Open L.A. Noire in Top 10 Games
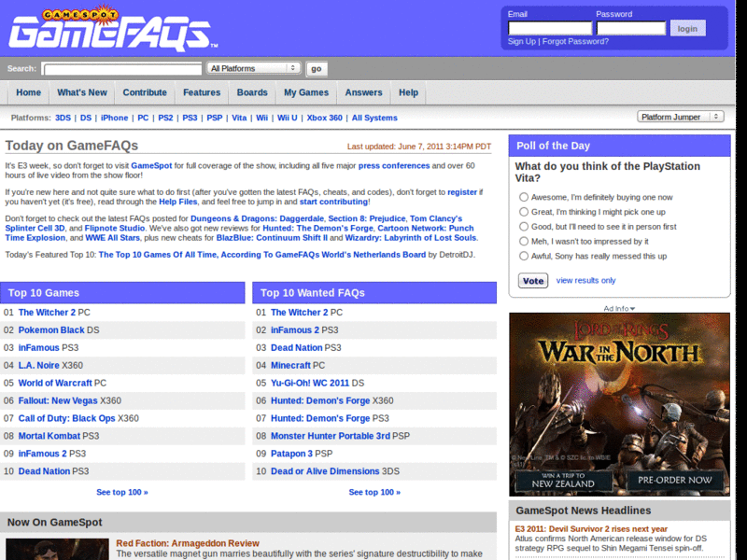The height and width of the screenshot is (560, 747). click(x=39, y=365)
